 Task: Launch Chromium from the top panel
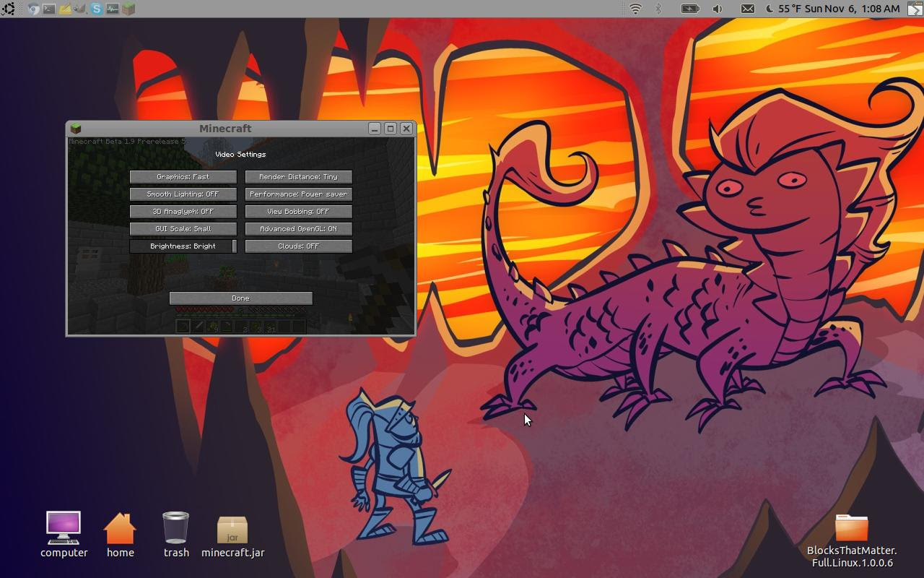pyautogui.click(x=33, y=9)
